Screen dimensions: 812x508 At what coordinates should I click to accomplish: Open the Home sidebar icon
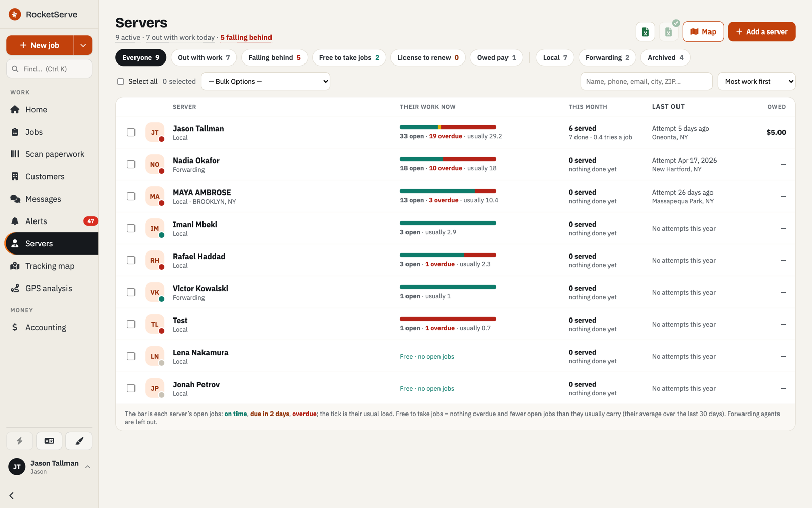coord(15,109)
